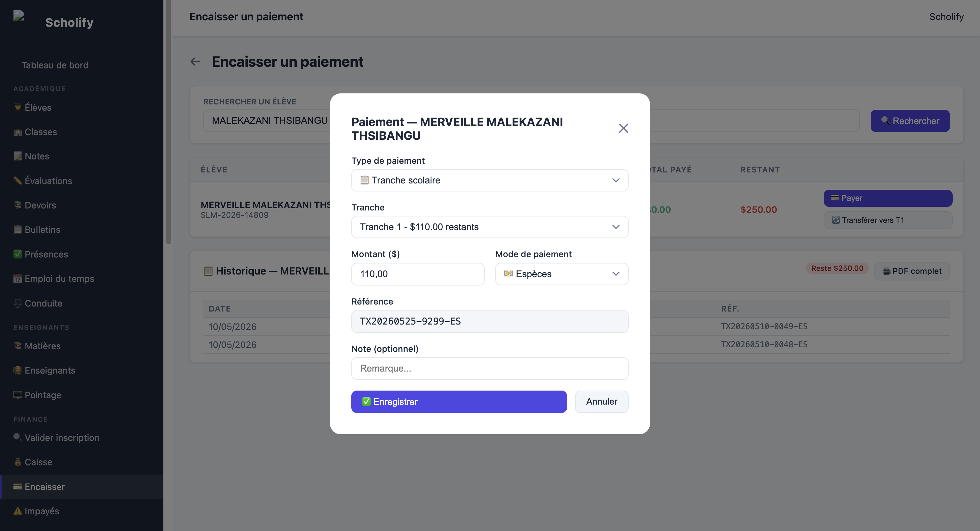Expand the Tranche selection dropdown
The image size is (980, 531).
click(490, 227)
